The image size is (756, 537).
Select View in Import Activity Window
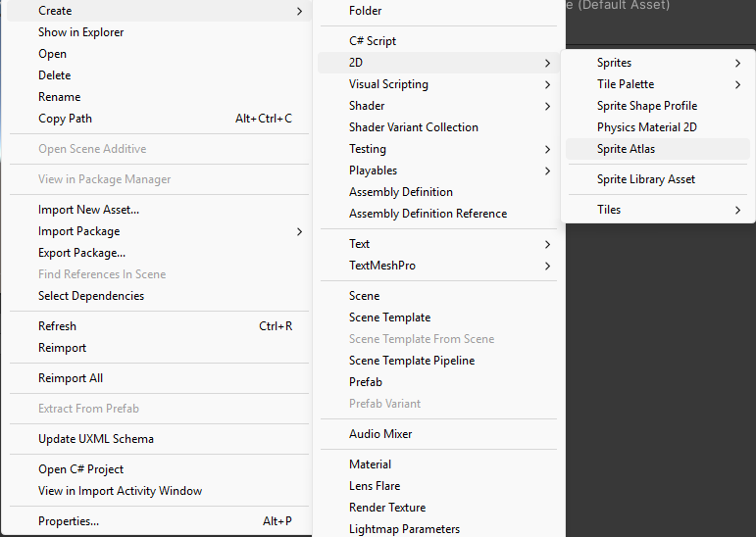(x=159, y=491)
